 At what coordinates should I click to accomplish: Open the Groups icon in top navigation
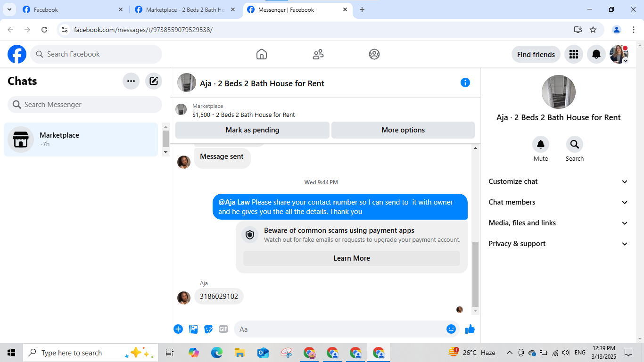pos(374,54)
